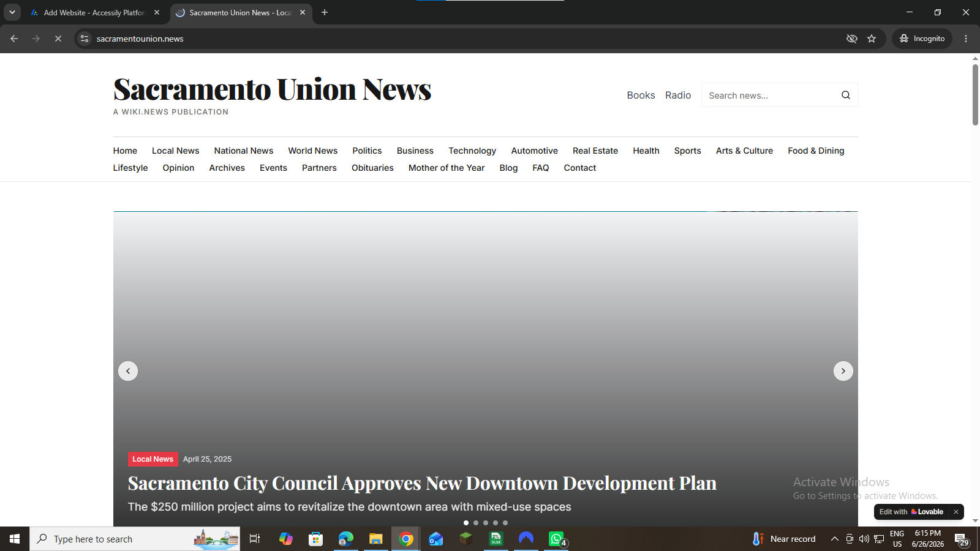Open the Politics section
The height and width of the screenshot is (551, 980).
[367, 151]
